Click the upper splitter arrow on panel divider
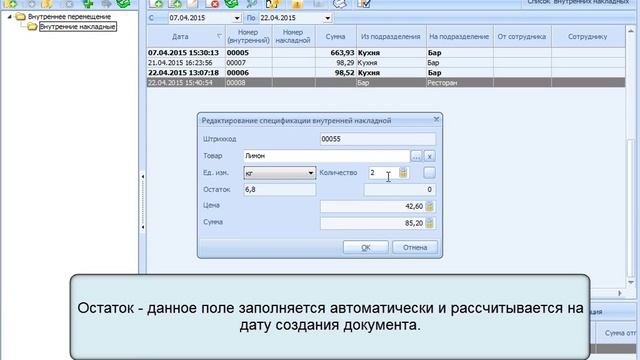This screenshot has height=360, width=640. coord(142,177)
